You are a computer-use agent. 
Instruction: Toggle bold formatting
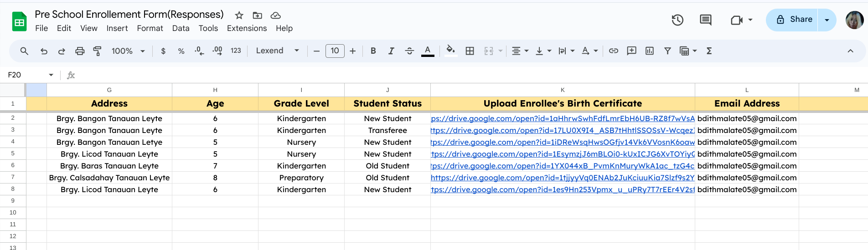(373, 51)
